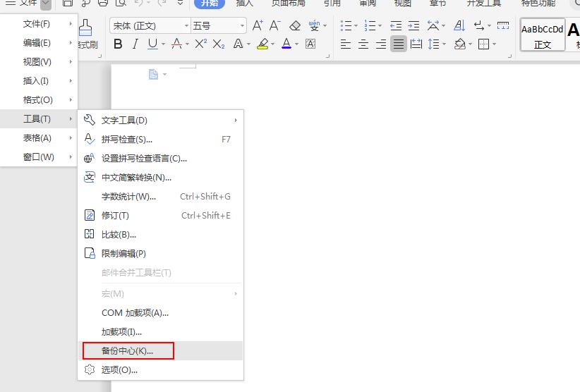The width and height of the screenshot is (580, 392).
Task: Align paragraph to the left
Action: pos(346,44)
